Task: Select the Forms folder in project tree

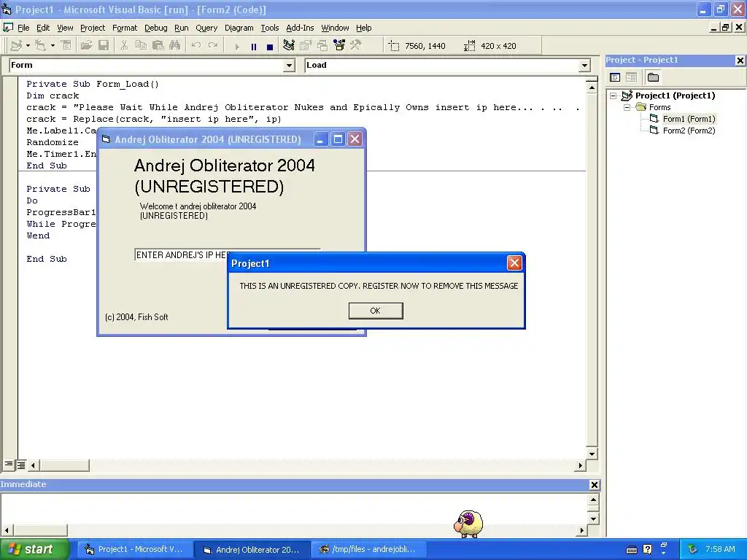Action: (659, 107)
